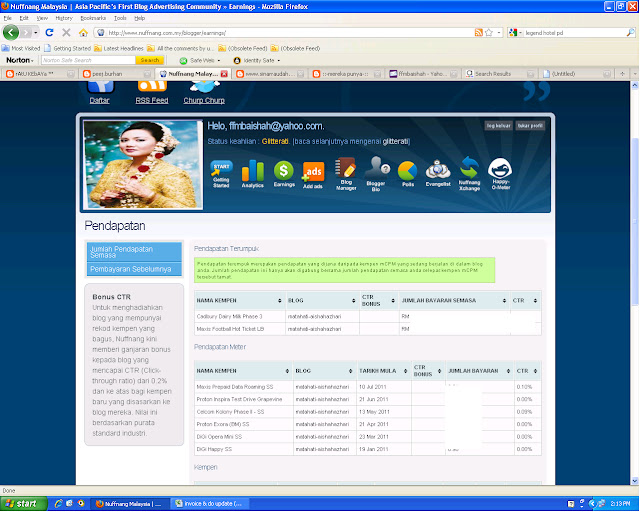Go back with Firefox back arrow

(x=11, y=32)
